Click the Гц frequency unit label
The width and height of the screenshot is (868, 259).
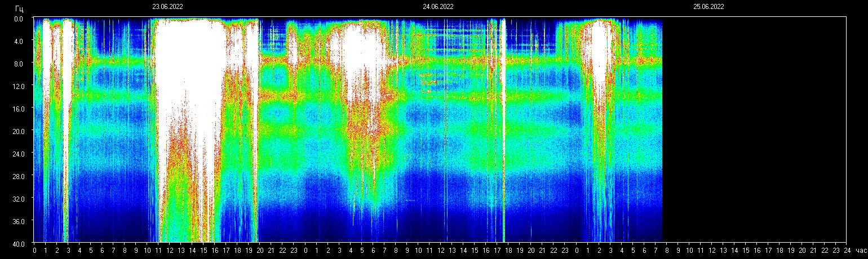coord(20,8)
